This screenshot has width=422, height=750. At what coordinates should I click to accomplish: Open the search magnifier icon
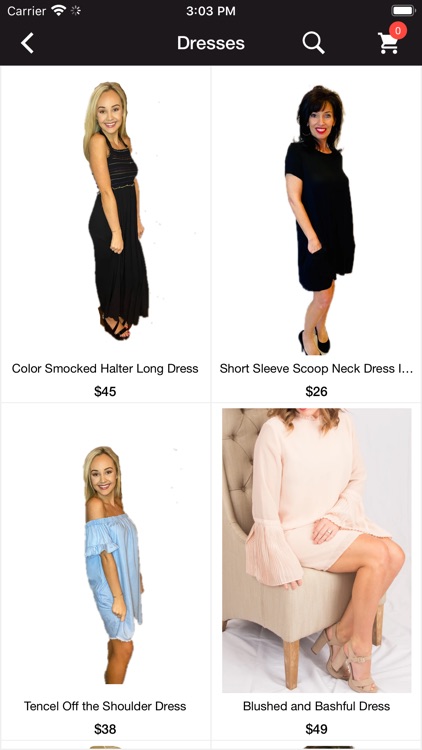(313, 43)
